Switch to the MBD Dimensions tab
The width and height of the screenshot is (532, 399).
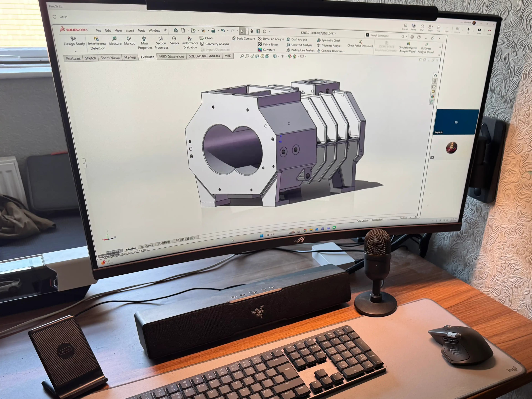pyautogui.click(x=172, y=56)
